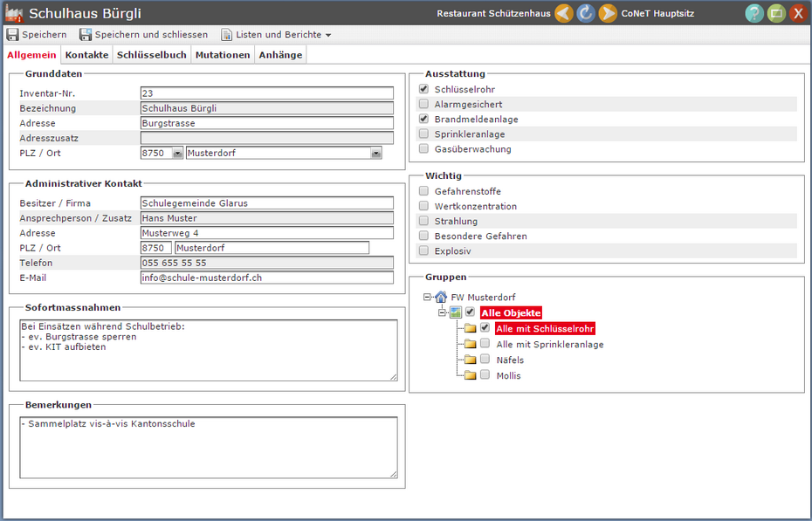This screenshot has height=521, width=812.
Task: Click the Näfels folder icon
Action: pos(470,360)
